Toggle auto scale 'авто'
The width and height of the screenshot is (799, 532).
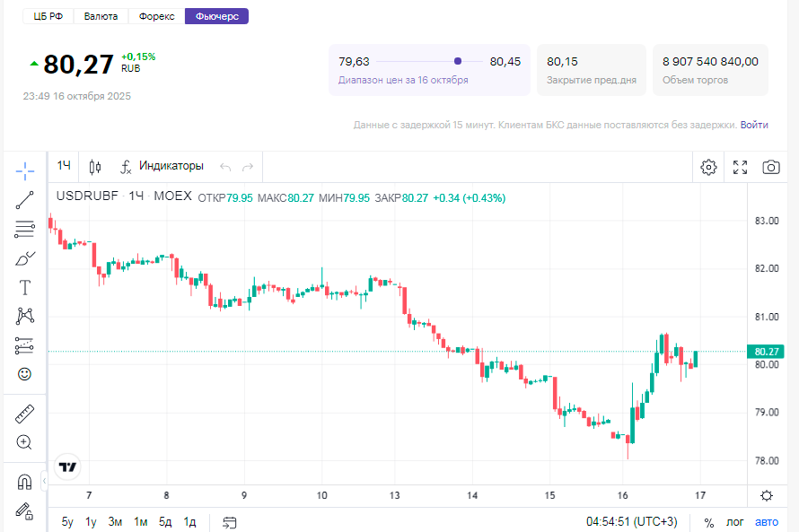(x=767, y=522)
